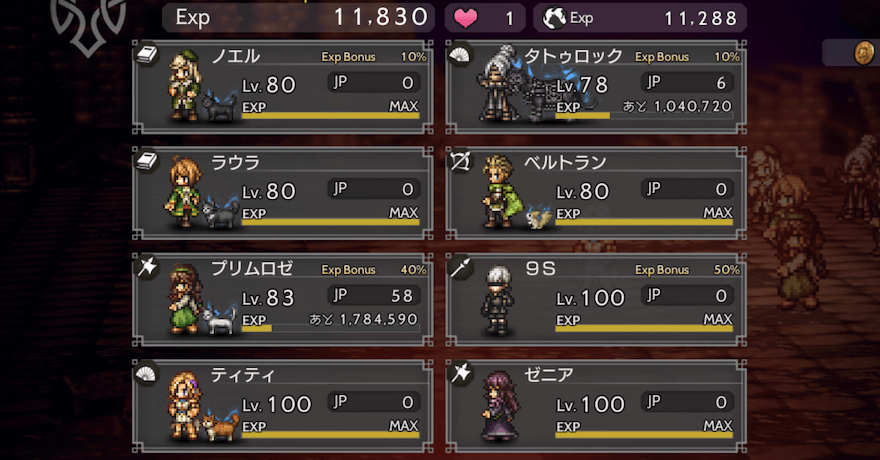The image size is (880, 460).
Task: Click the spear job icon beside 9S
Action: [461, 268]
